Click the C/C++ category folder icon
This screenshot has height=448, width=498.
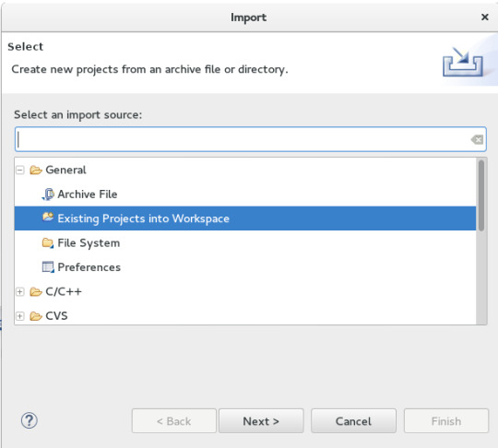(36, 292)
